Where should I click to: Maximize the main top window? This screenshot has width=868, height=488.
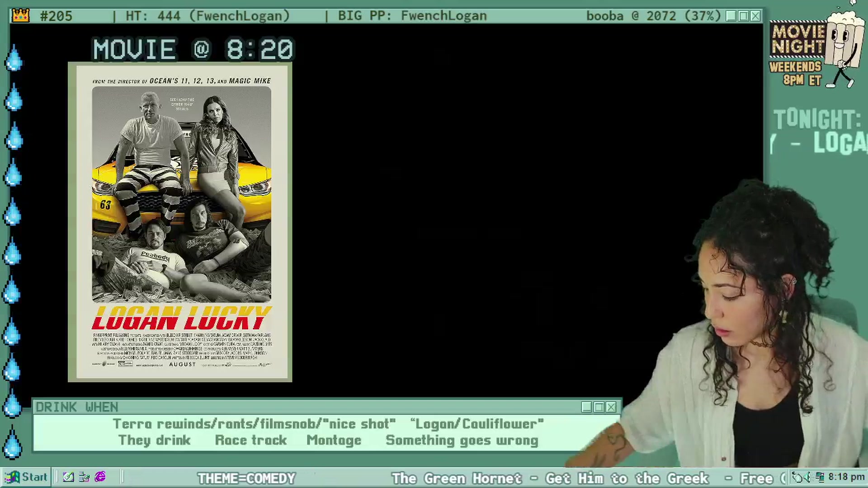(743, 16)
